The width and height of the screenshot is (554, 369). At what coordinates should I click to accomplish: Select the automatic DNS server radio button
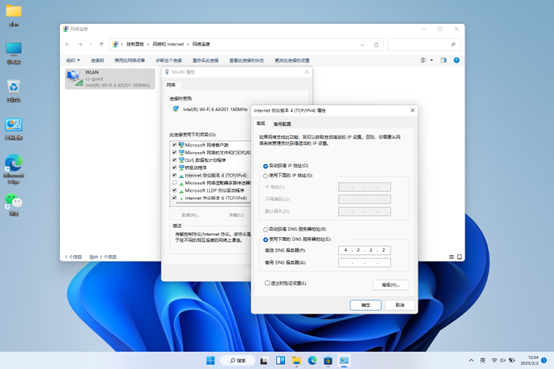(x=265, y=229)
